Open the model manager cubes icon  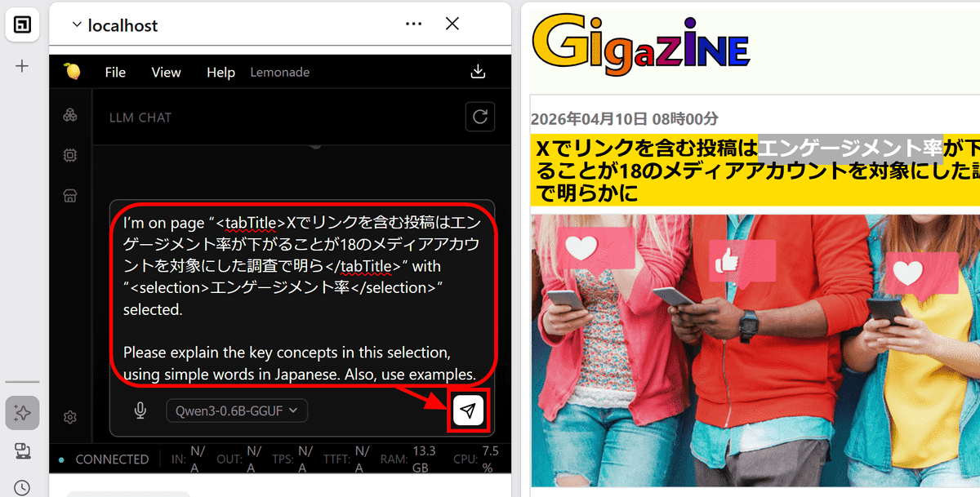pyautogui.click(x=70, y=115)
